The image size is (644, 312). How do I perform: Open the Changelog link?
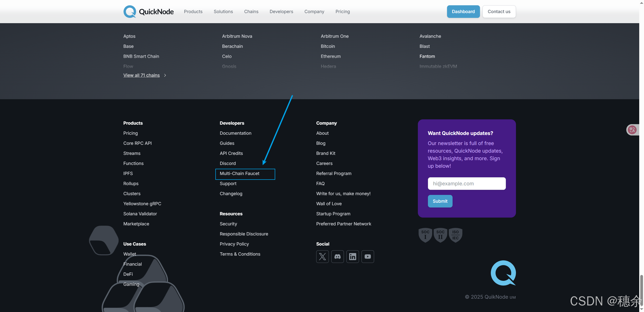pos(231,194)
